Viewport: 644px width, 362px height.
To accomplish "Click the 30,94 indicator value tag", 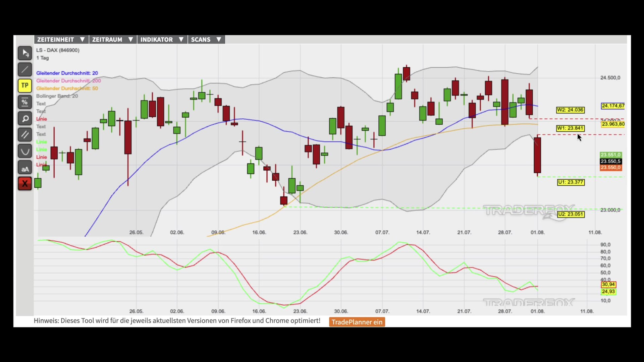I will [x=608, y=285].
